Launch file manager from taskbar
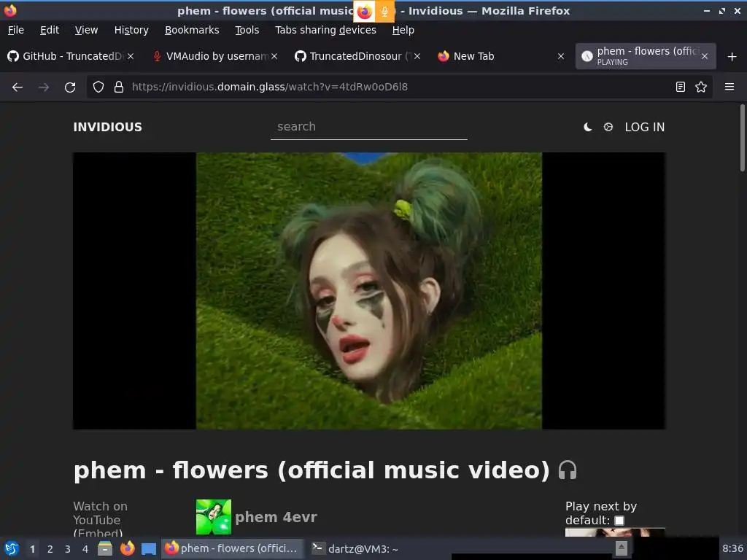 pos(105,548)
